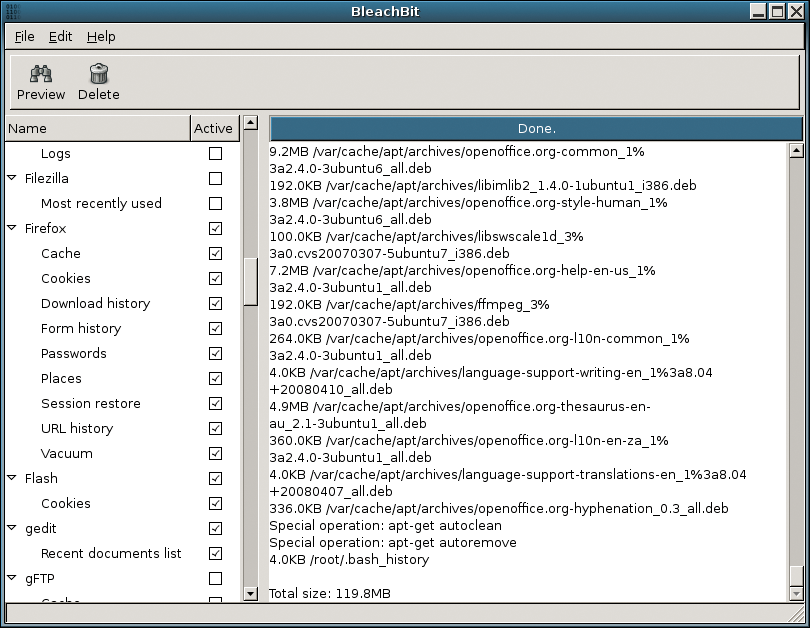Click the cleaner list scroll-up arrow

pyautogui.click(x=251, y=123)
